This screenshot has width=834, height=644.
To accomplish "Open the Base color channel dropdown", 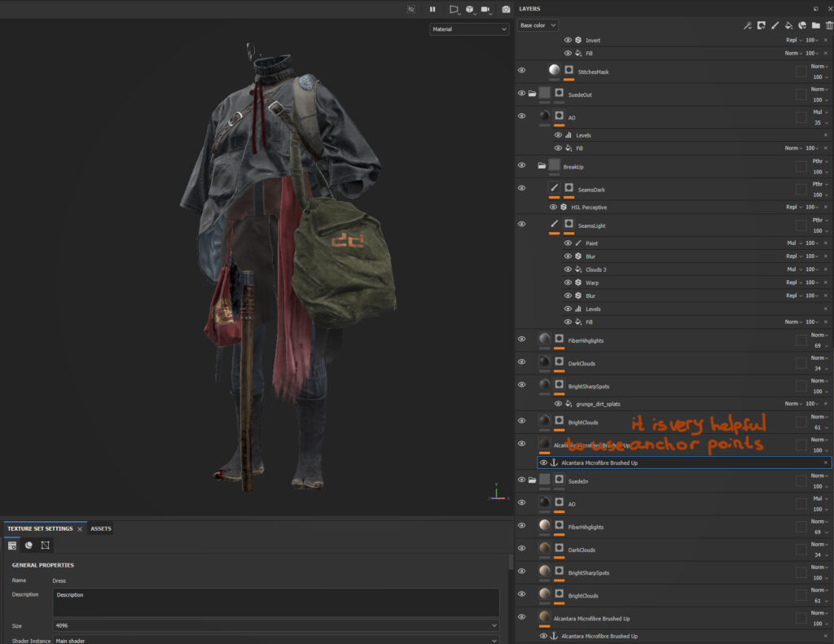I will coord(538,25).
